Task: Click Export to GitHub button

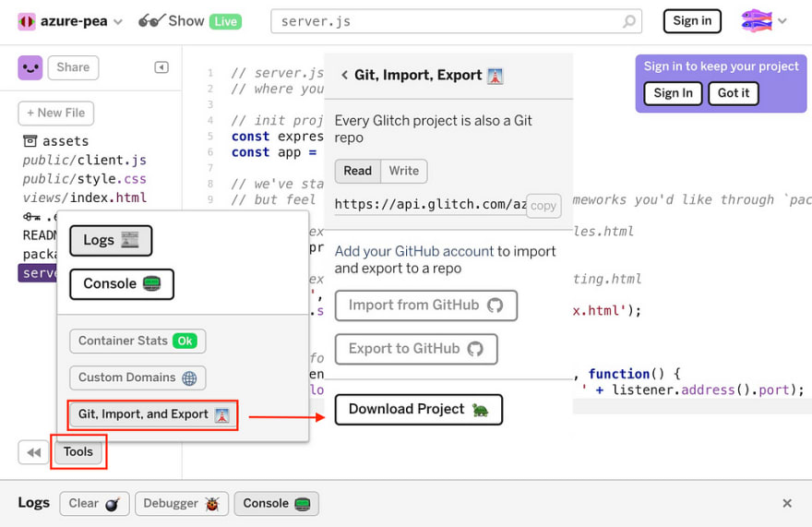Action: point(416,349)
